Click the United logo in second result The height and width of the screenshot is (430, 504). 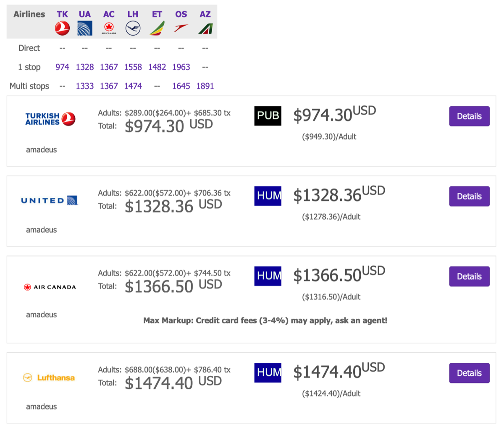point(50,200)
